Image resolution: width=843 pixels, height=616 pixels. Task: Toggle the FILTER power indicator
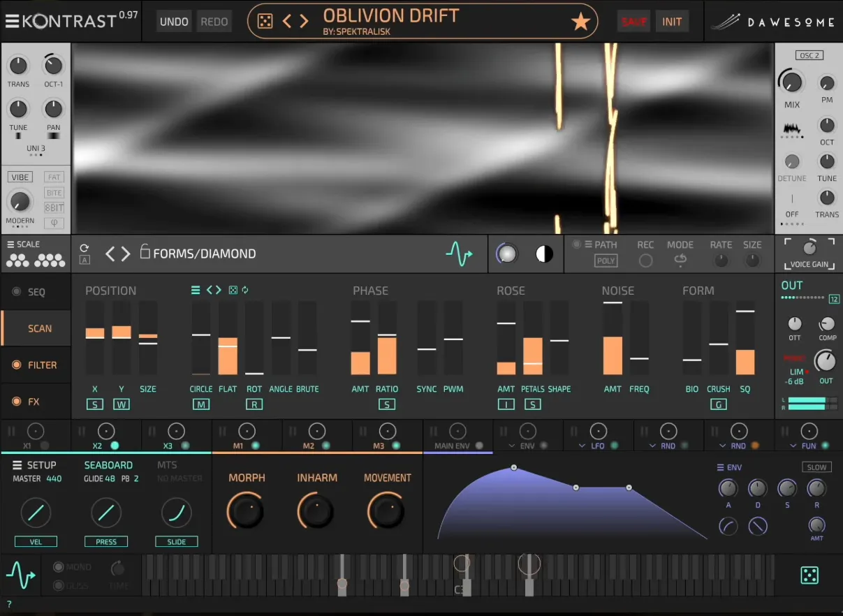point(16,365)
